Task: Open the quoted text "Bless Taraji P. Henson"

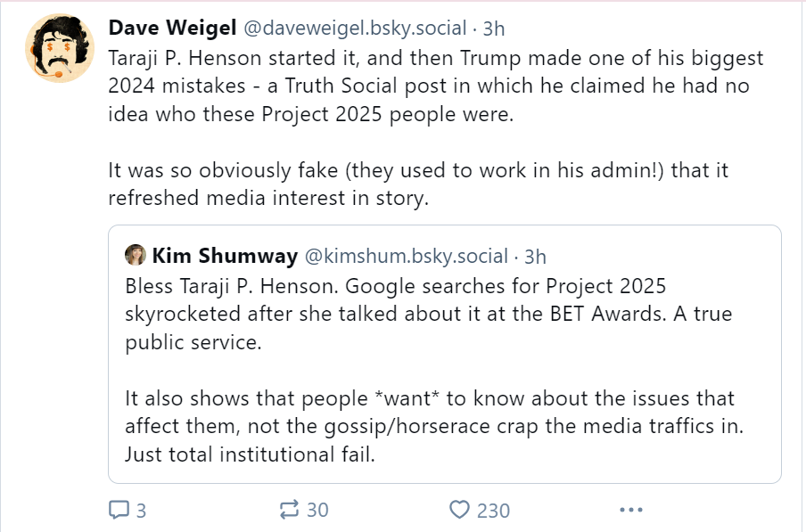Action: coord(428,314)
